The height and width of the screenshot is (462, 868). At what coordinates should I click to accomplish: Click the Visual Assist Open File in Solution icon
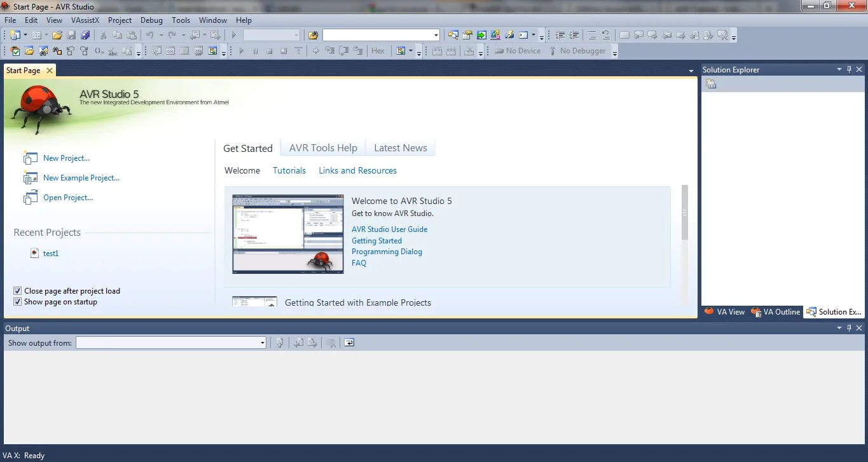[29, 51]
